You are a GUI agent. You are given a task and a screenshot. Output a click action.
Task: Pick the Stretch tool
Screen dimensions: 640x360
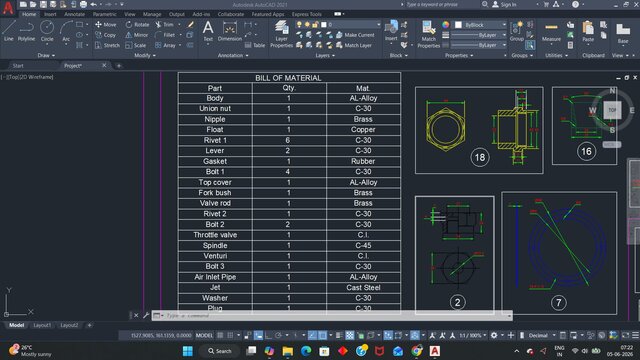pyautogui.click(x=107, y=45)
